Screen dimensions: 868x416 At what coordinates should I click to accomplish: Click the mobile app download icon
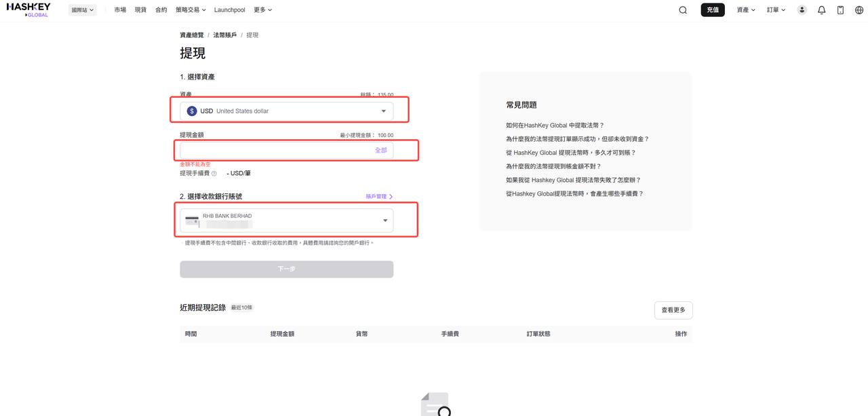pyautogui.click(x=840, y=10)
